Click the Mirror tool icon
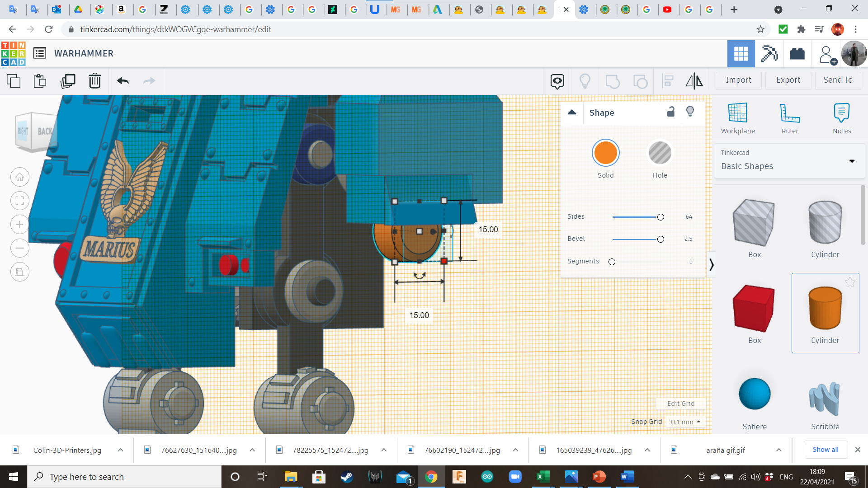The height and width of the screenshot is (488, 868). pyautogui.click(x=694, y=81)
